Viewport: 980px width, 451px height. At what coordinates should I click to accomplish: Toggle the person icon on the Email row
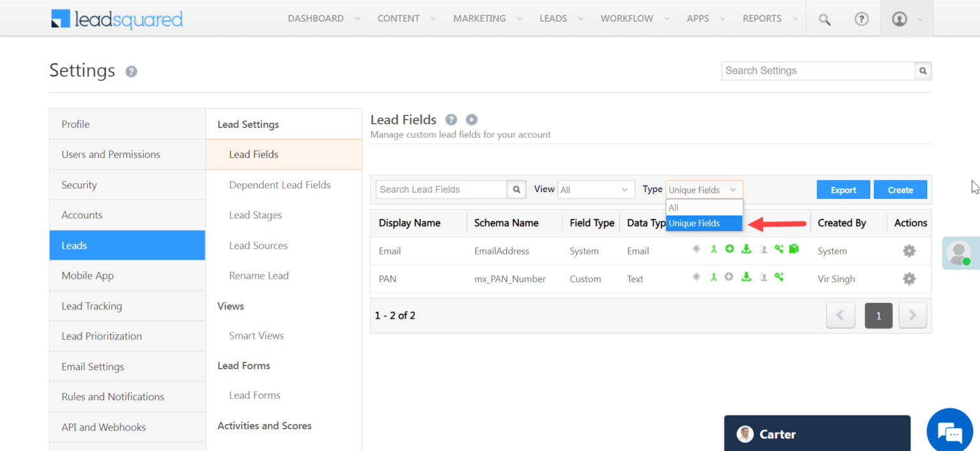[x=763, y=249]
